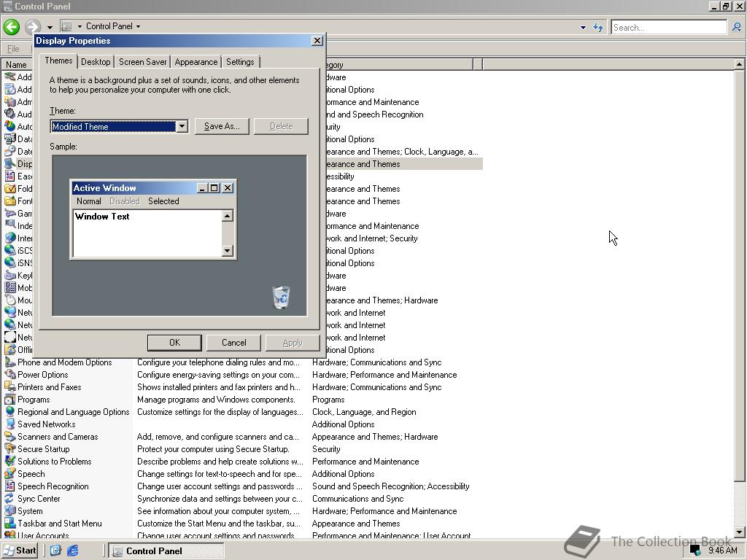747x560 pixels.
Task: Select the Programs item text
Action: click(34, 400)
